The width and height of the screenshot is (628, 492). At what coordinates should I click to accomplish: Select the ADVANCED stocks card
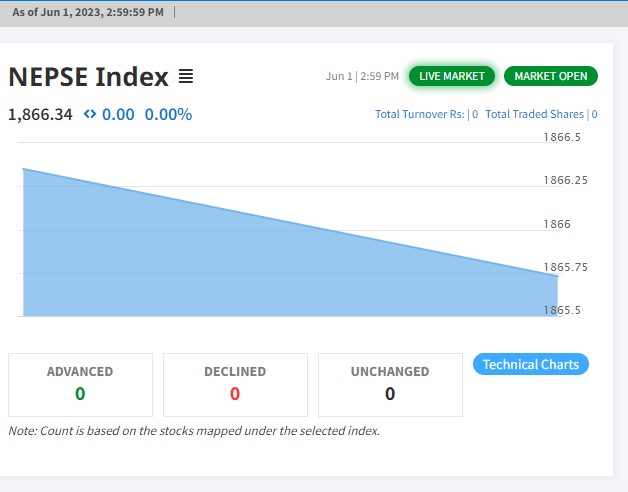coord(80,384)
